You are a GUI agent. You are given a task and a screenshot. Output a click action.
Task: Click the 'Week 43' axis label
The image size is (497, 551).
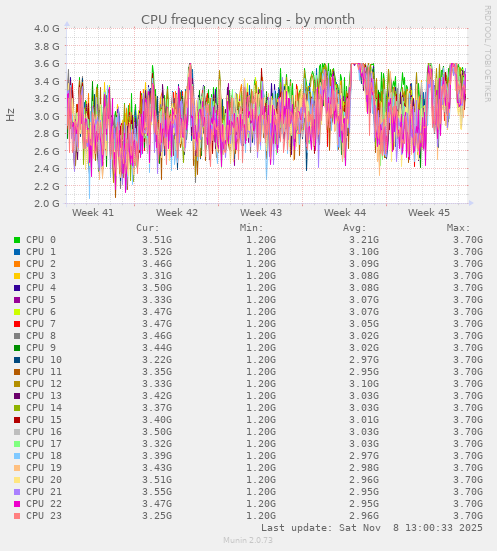point(261,213)
